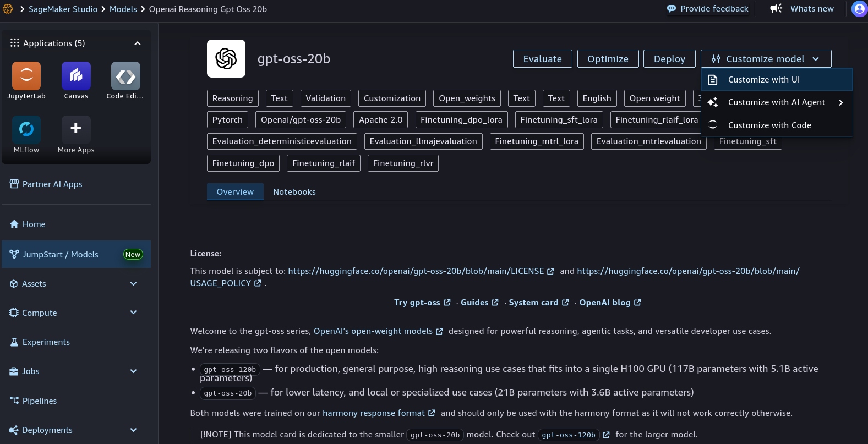
Task: Open the Try gpt-oss link
Action: point(422,303)
